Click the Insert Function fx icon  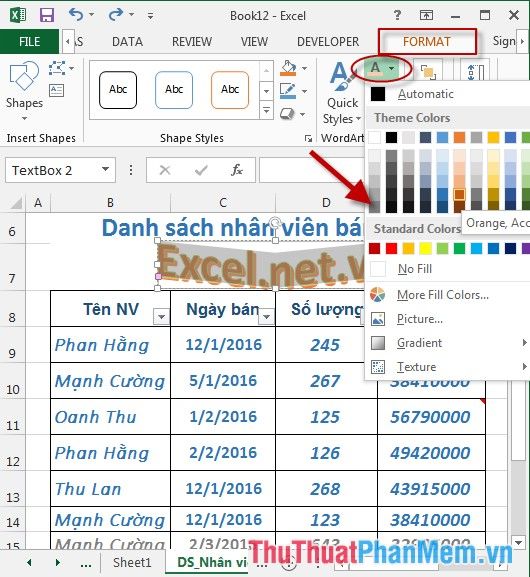pos(237,170)
